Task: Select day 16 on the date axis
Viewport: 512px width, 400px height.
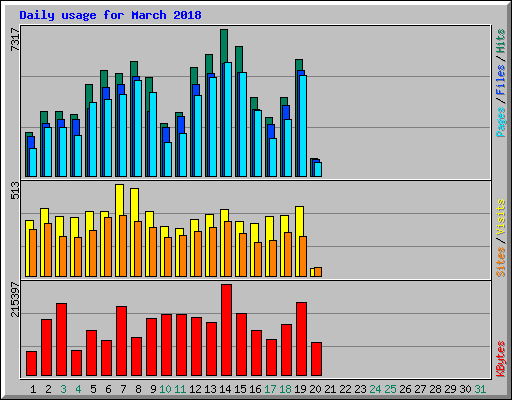Action: pos(255,389)
